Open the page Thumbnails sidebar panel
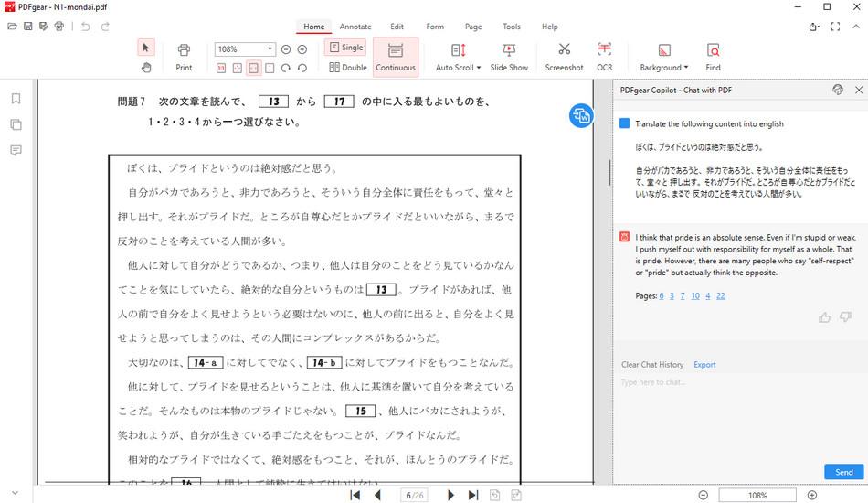868x503 pixels. (x=16, y=124)
